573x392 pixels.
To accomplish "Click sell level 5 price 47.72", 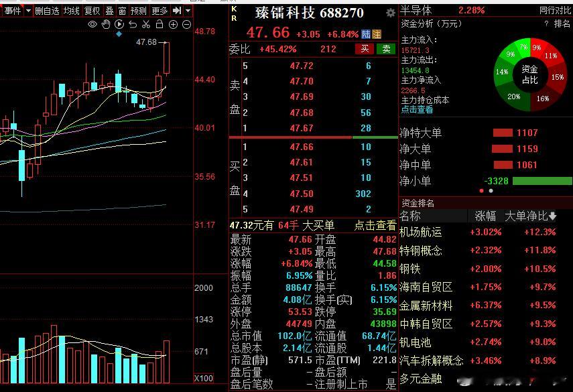I will [x=302, y=66].
